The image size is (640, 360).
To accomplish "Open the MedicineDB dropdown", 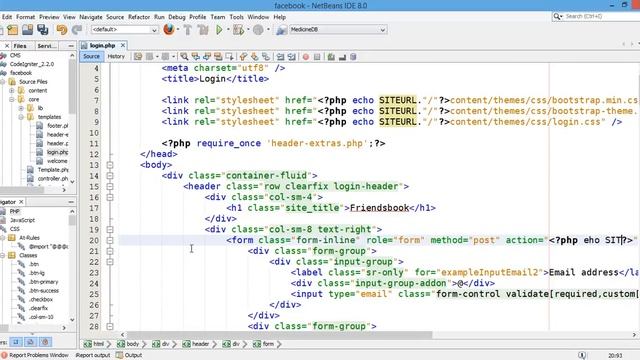I will [x=337, y=30].
